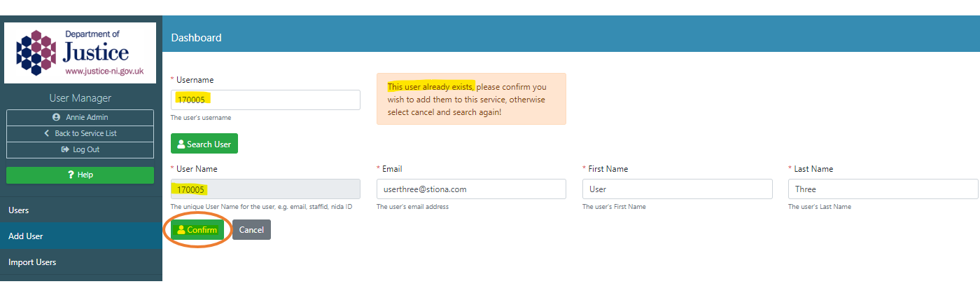Click the person icon on Search User
Image resolution: width=980 pixels, height=298 pixels.
[x=181, y=144]
